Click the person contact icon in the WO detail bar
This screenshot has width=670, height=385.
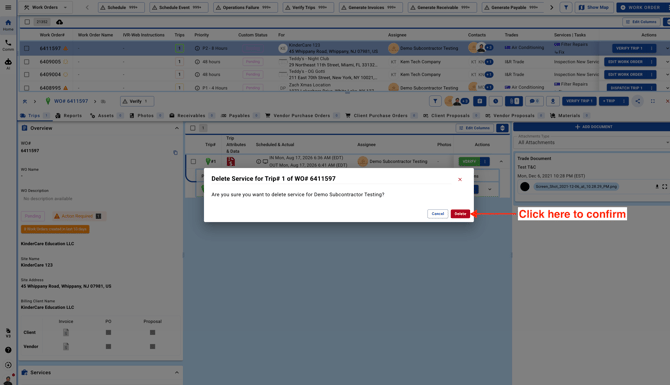[x=552, y=101]
